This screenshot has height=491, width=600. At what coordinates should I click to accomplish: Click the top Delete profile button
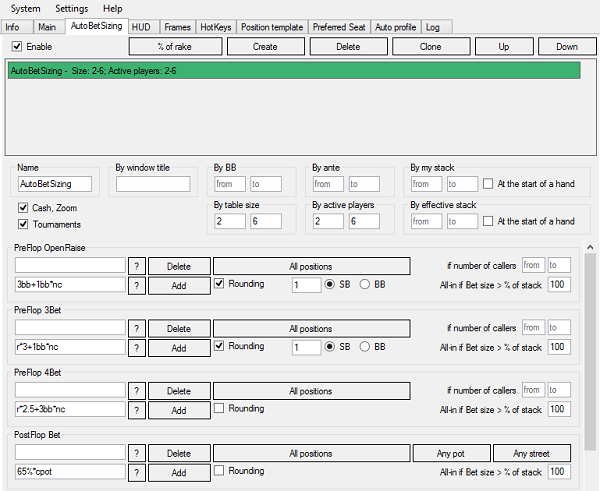(348, 47)
